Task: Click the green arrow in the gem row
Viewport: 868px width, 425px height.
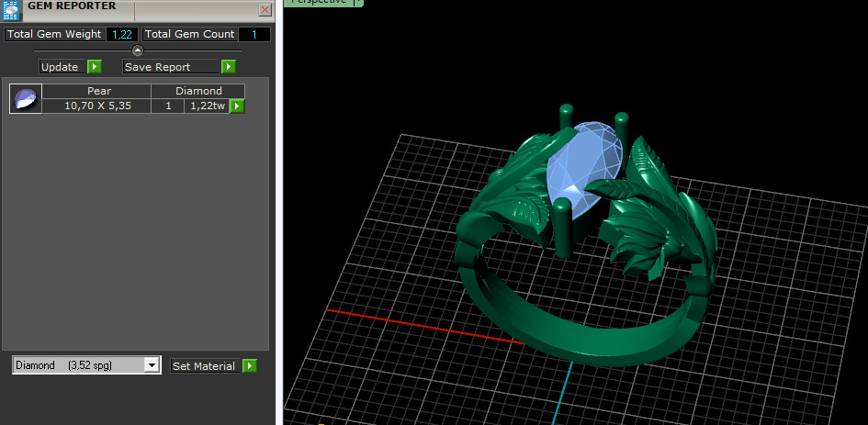Action: point(237,106)
